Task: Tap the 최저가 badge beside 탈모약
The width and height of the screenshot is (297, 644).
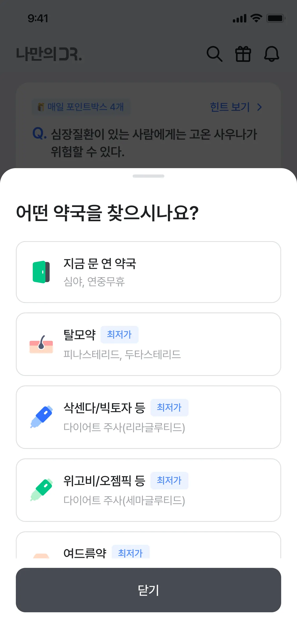Action: (x=119, y=335)
